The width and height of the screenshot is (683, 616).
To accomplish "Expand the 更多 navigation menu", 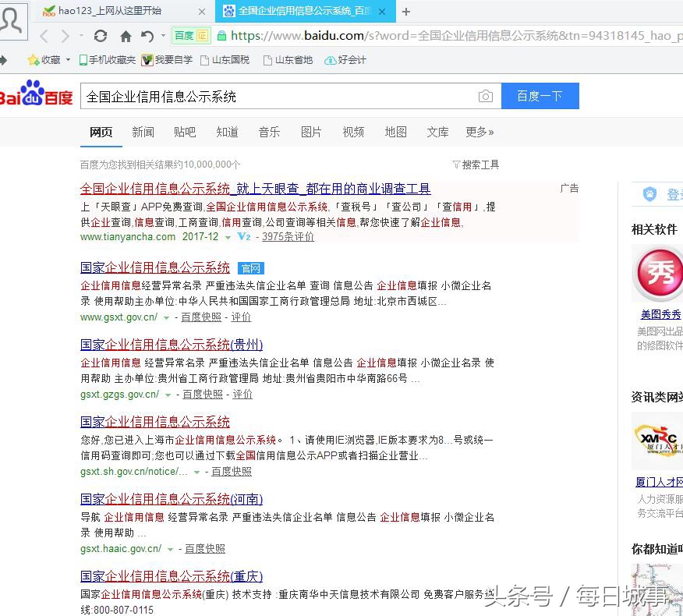I will 477,132.
